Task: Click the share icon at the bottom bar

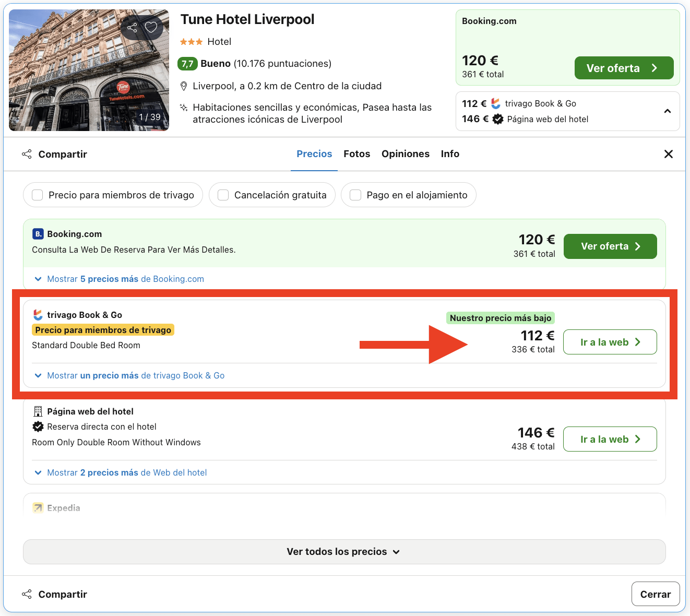Action: point(27,594)
